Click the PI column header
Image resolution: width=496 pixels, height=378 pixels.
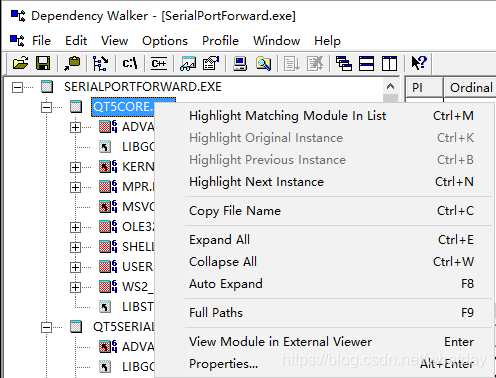[424, 87]
